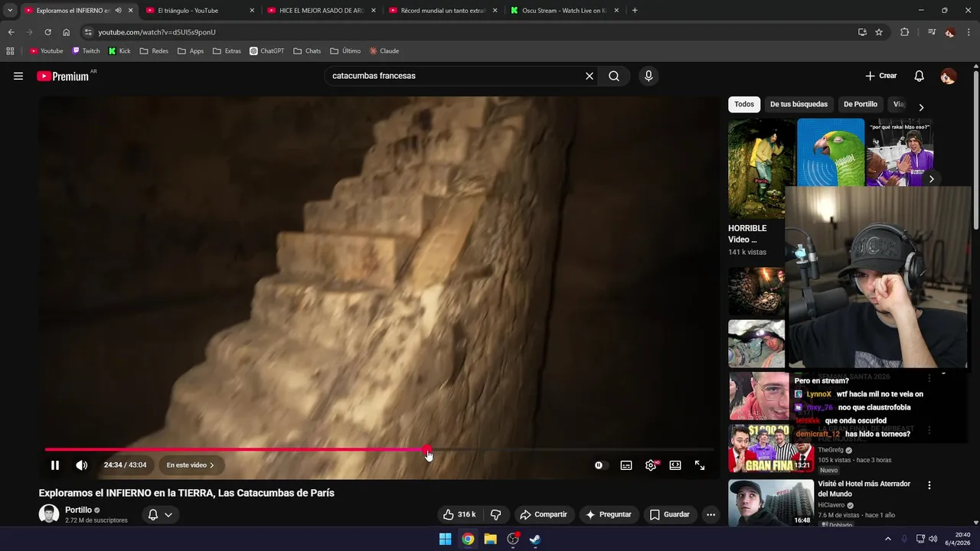
Task: Dislike the video with thumbs down
Action: click(495, 514)
